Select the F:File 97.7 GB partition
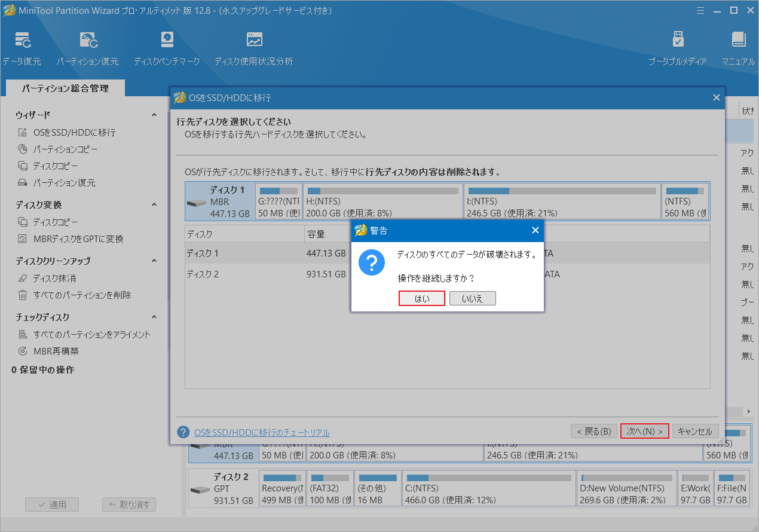Viewport: 759px width, 532px height. [732, 488]
